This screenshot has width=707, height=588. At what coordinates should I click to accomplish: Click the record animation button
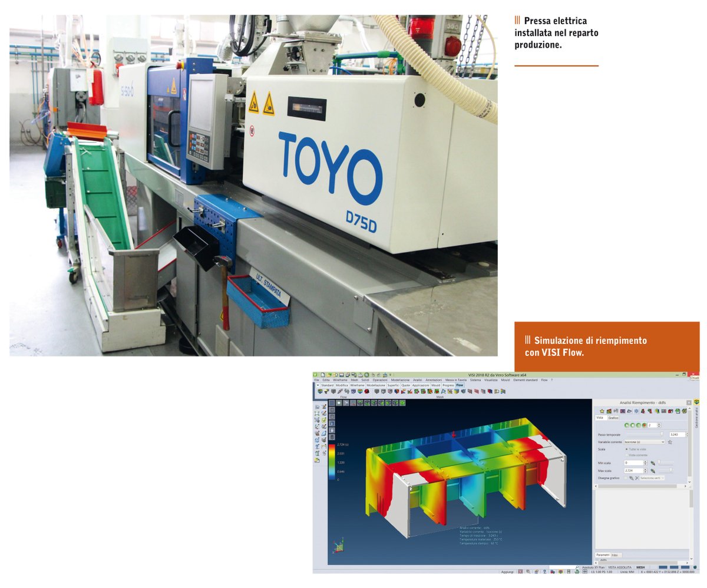(644, 425)
